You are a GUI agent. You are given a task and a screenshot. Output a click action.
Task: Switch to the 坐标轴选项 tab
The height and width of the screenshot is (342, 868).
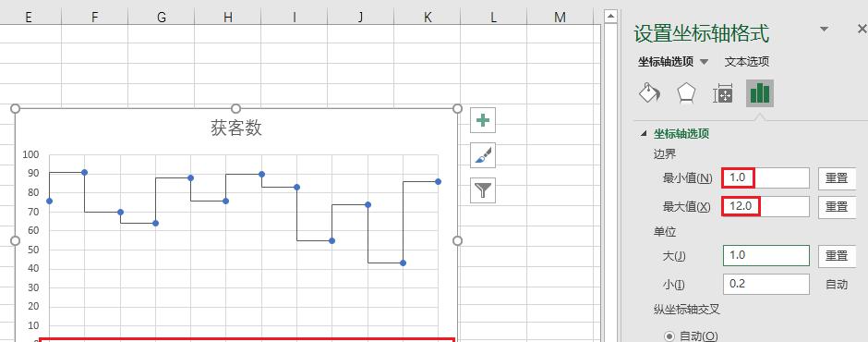(666, 62)
